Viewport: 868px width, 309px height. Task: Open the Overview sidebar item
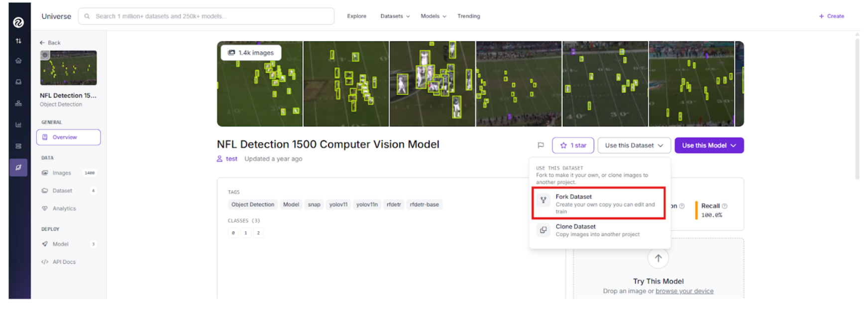coord(68,138)
